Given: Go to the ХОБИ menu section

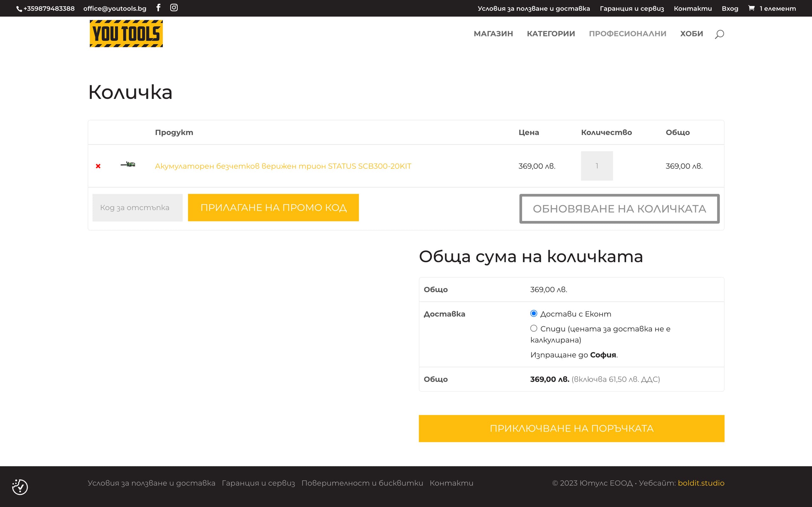Looking at the screenshot, I should 691,34.
